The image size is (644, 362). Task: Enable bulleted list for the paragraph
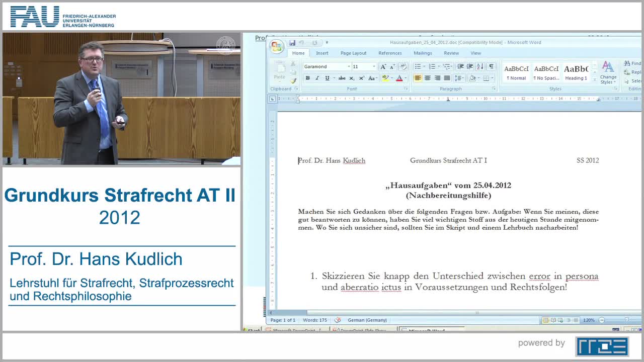419,66
